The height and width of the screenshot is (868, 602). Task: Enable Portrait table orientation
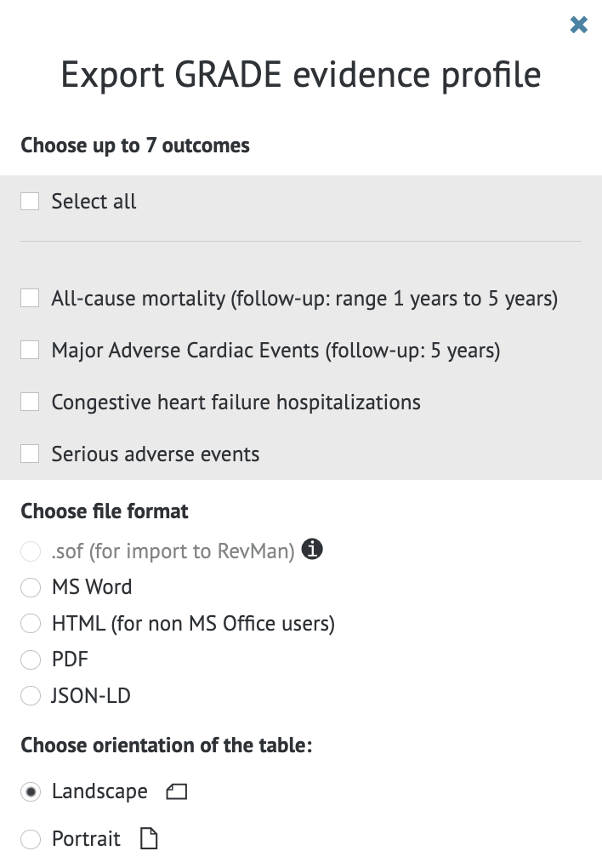[31, 838]
